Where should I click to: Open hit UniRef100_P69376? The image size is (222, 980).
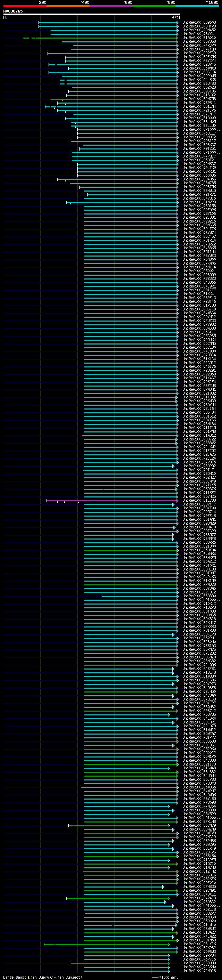[199, 489]
